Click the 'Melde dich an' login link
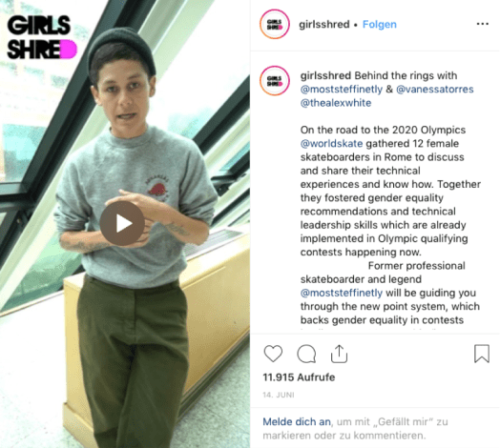 point(297,422)
